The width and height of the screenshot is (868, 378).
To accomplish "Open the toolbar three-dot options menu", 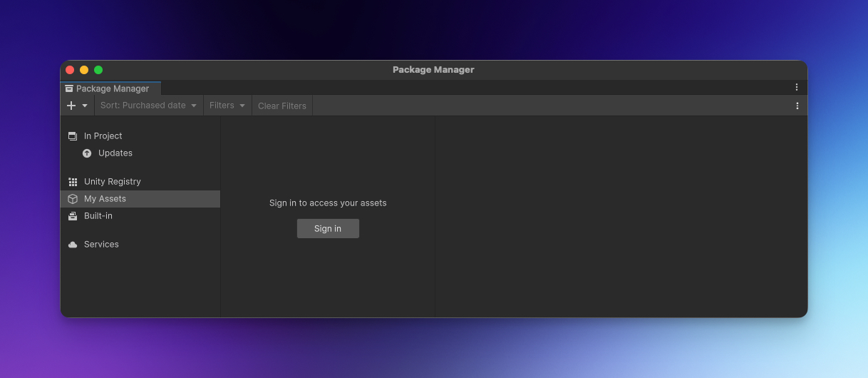I will pyautogui.click(x=797, y=106).
